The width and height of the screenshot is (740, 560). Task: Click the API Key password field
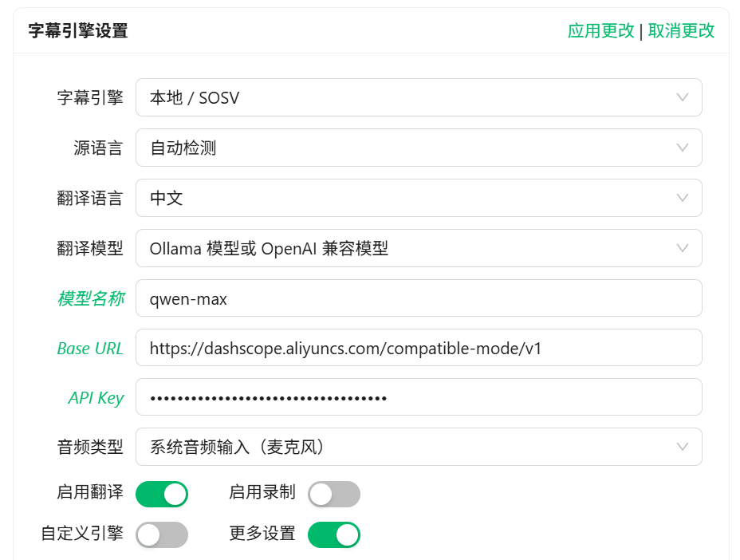pos(418,397)
